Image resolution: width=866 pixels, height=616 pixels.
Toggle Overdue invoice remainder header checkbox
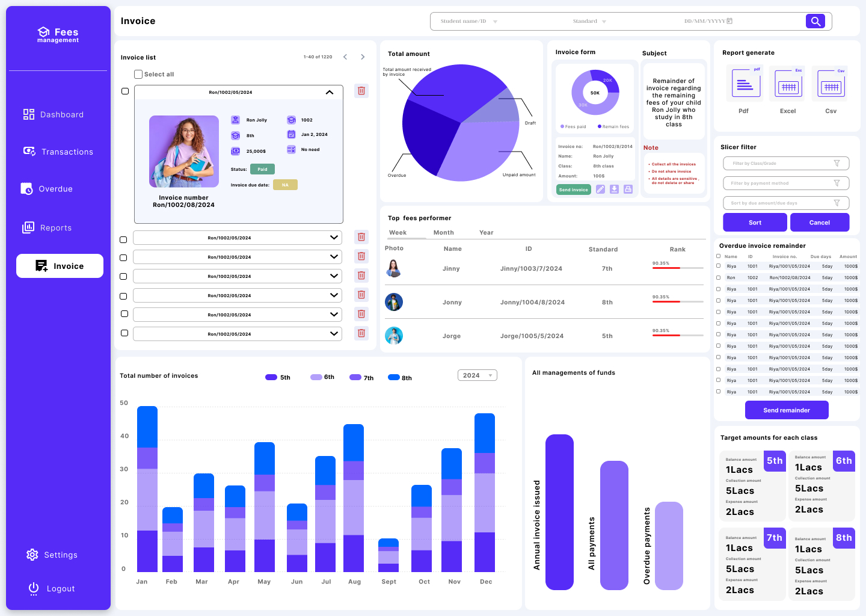[718, 256]
